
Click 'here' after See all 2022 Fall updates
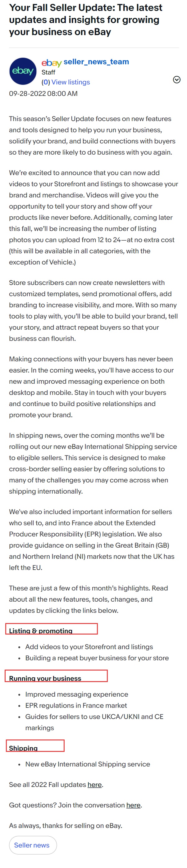[95, 784]
